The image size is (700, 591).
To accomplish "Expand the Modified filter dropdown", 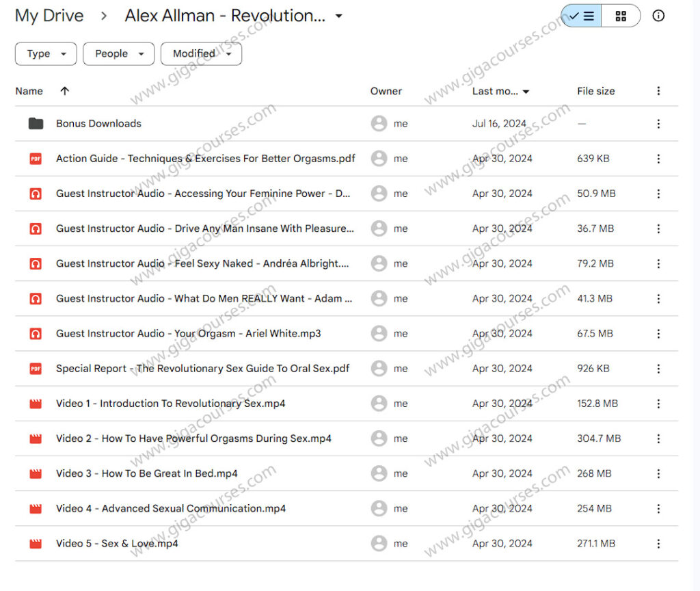I will pyautogui.click(x=201, y=54).
